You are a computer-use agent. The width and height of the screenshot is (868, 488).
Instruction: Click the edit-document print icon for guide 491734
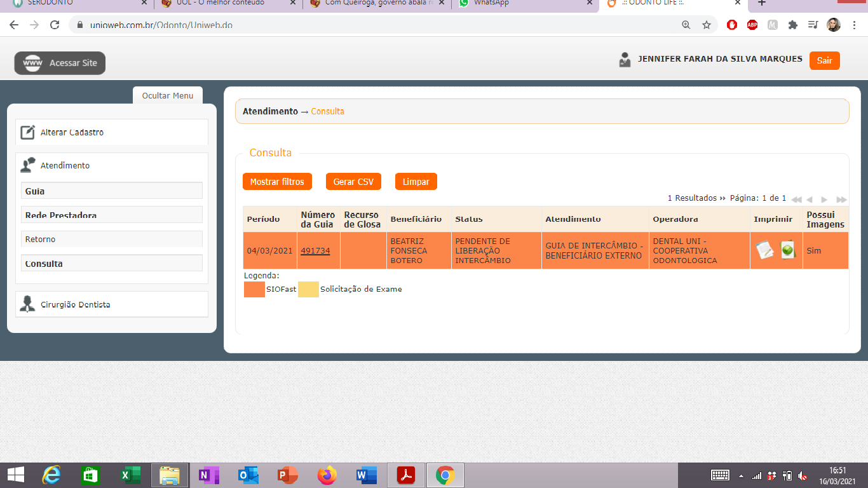click(765, 250)
